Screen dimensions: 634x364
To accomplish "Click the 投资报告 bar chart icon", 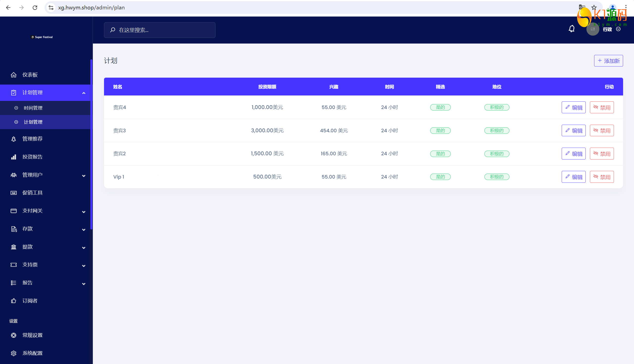I will coord(14,157).
